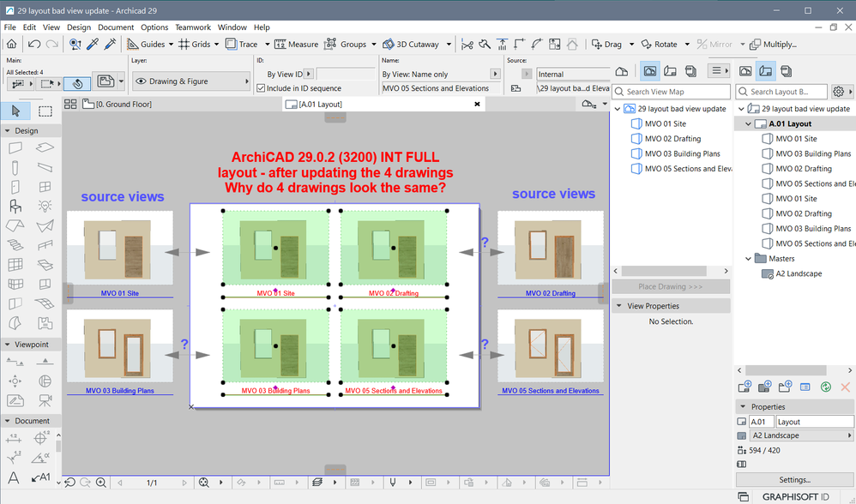Pick Up Parameters eyedropper icon
The height and width of the screenshot is (504, 856).
click(93, 45)
